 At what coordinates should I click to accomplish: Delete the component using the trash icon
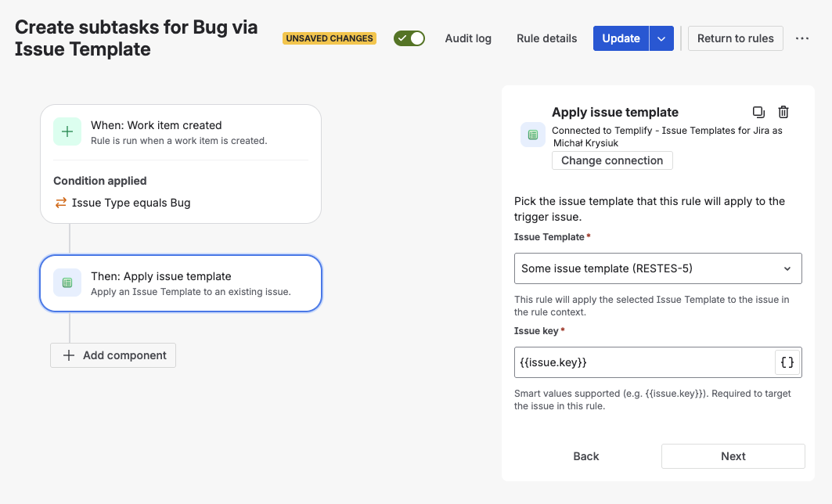pos(783,112)
